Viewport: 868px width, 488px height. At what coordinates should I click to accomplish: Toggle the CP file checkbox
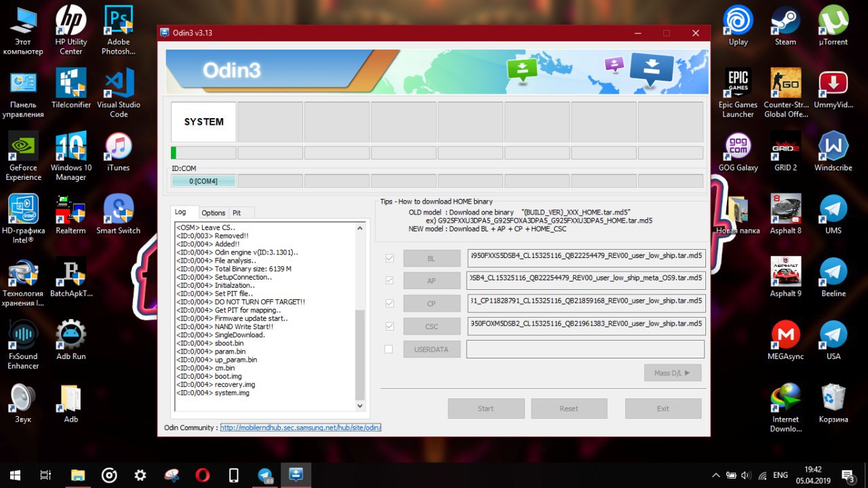389,303
